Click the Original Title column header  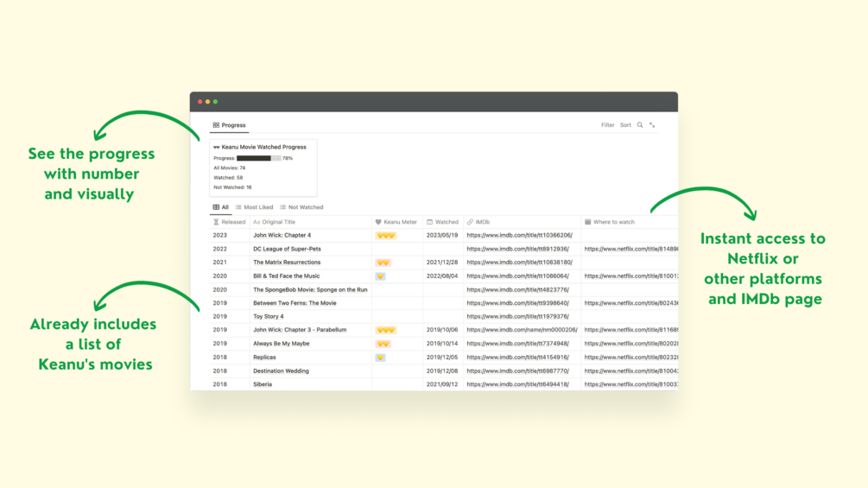click(311, 222)
